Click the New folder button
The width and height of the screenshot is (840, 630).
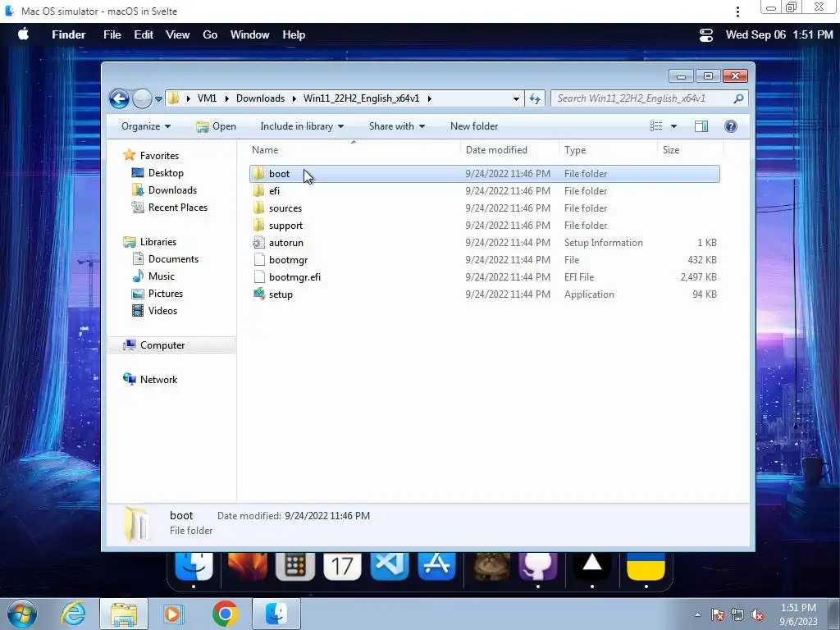tap(474, 126)
